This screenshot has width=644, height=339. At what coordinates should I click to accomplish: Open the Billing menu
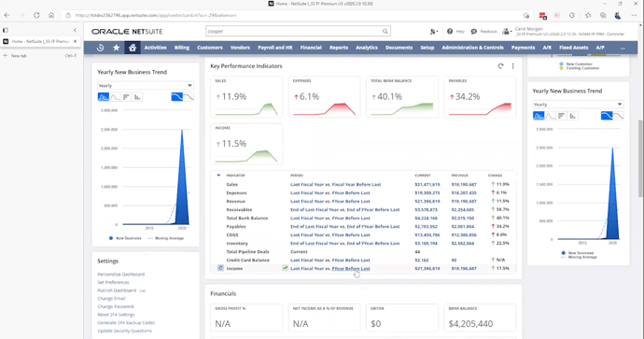182,48
